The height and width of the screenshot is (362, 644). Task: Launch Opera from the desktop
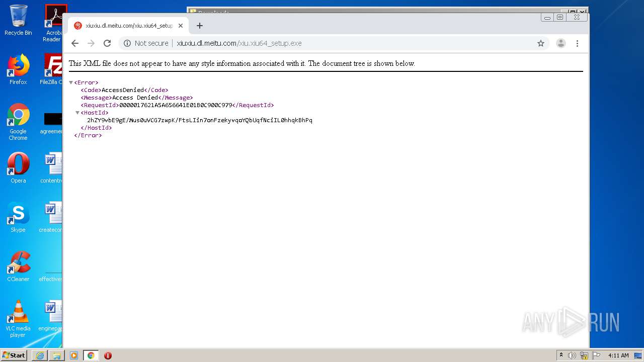(x=18, y=168)
